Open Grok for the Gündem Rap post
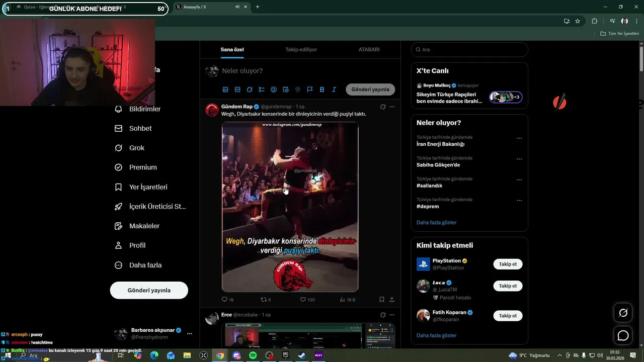The height and width of the screenshot is (362, 644). point(383,107)
